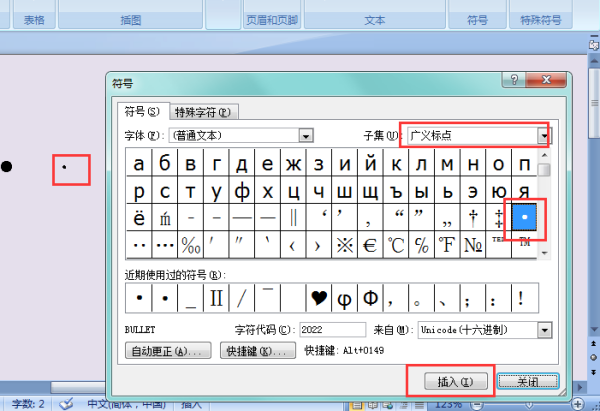Choose Roman numeral Ⅱ from recent symbols
600x411 pixels.
click(x=216, y=298)
